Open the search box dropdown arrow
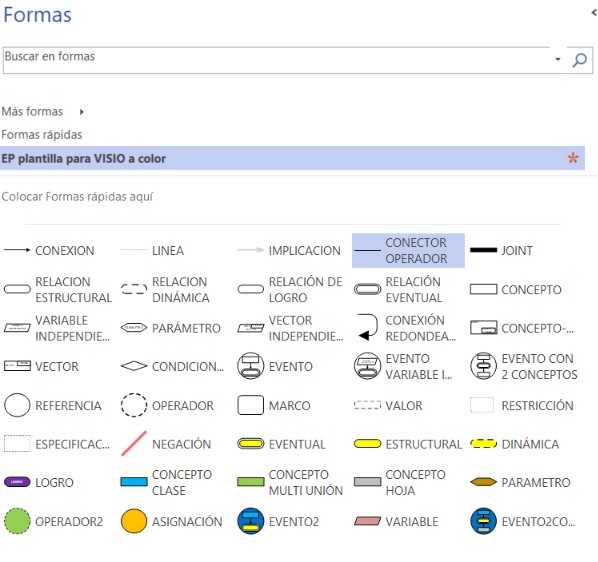The width and height of the screenshot is (598, 562). click(558, 59)
